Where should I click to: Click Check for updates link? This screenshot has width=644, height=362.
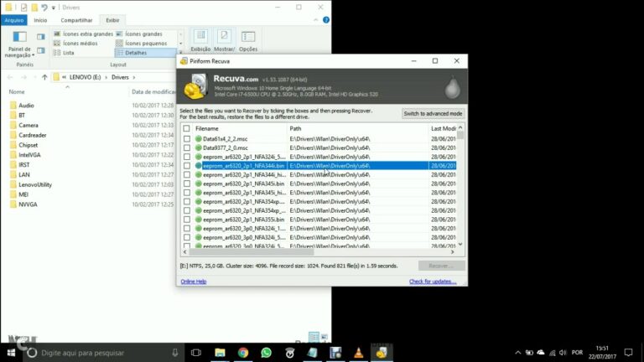click(x=433, y=282)
